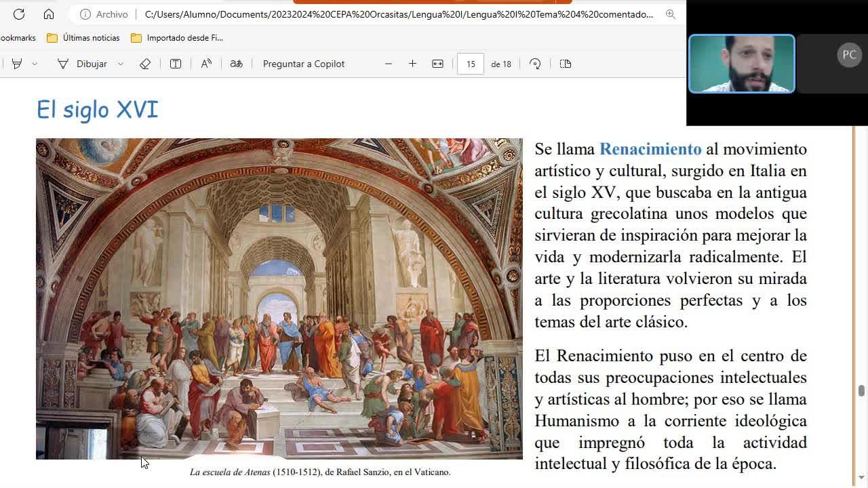Select the eraser tool
The height and width of the screenshot is (488, 868).
pos(145,64)
